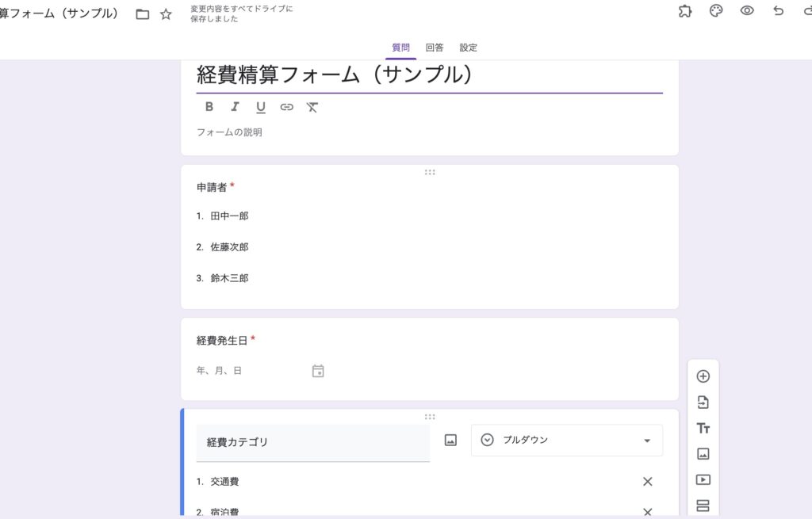
Task: Remove the 交通費 option
Action: click(x=647, y=482)
